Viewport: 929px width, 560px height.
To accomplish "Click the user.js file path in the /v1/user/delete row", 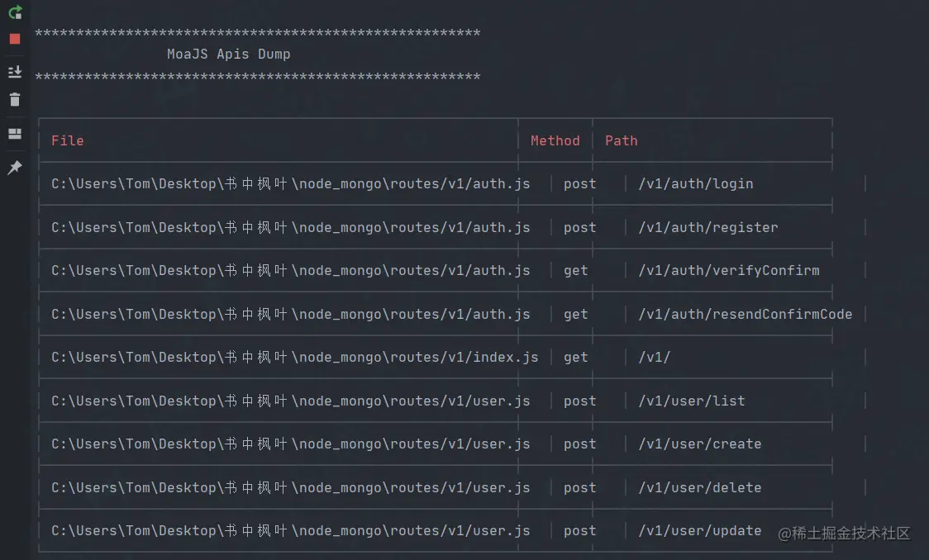I will [x=290, y=488].
